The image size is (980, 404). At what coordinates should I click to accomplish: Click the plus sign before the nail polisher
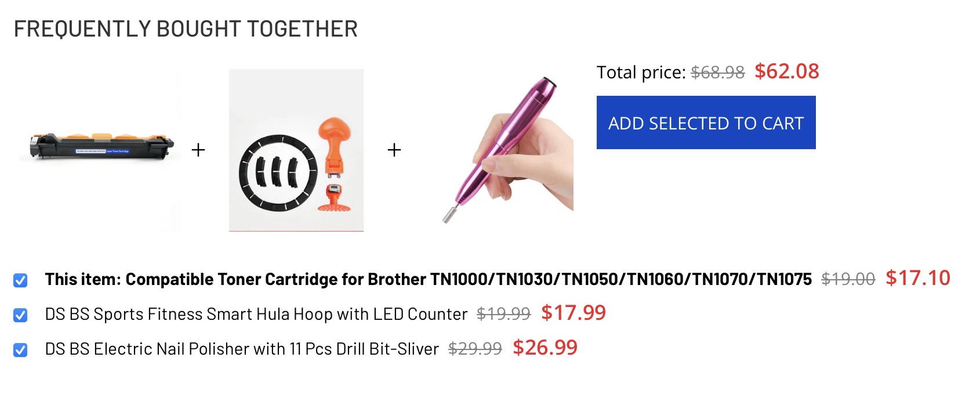(394, 150)
